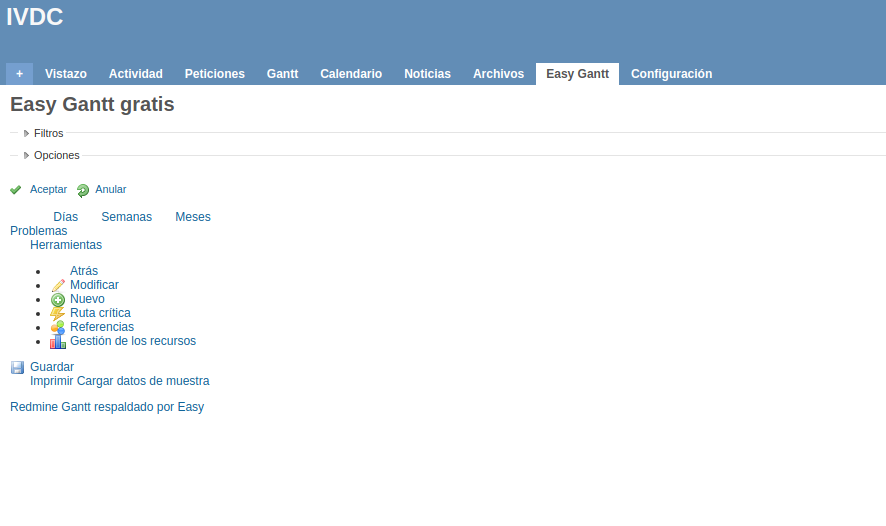Viewport: 886px width, 526px height.
Task: Open the Herramientas link
Action: tap(66, 245)
